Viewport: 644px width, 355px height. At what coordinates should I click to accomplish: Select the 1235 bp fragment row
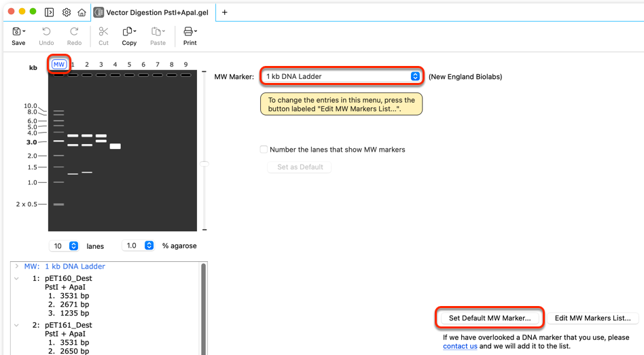pyautogui.click(x=69, y=313)
